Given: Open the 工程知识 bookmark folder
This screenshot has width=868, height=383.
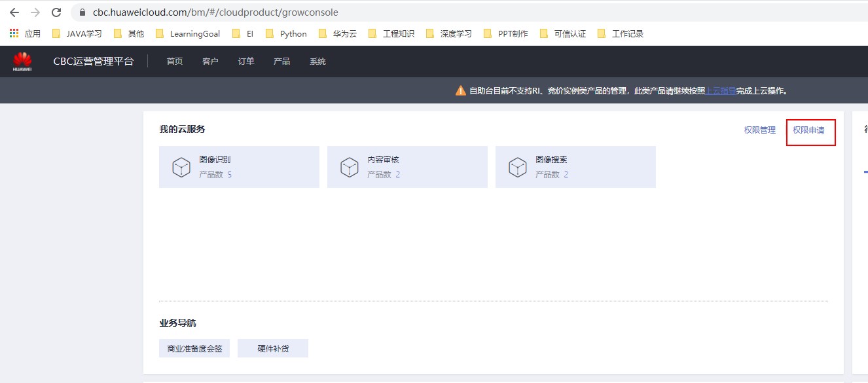Looking at the screenshot, I should click(391, 33).
